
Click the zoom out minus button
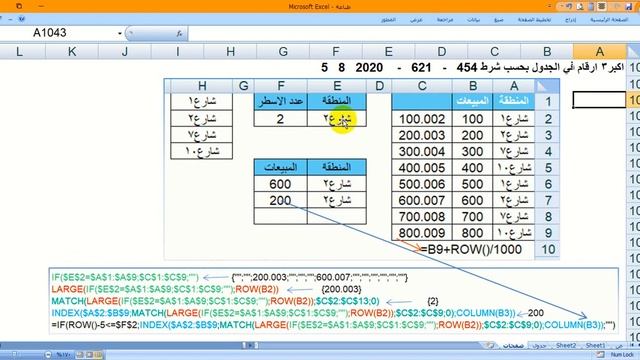pos(48,354)
